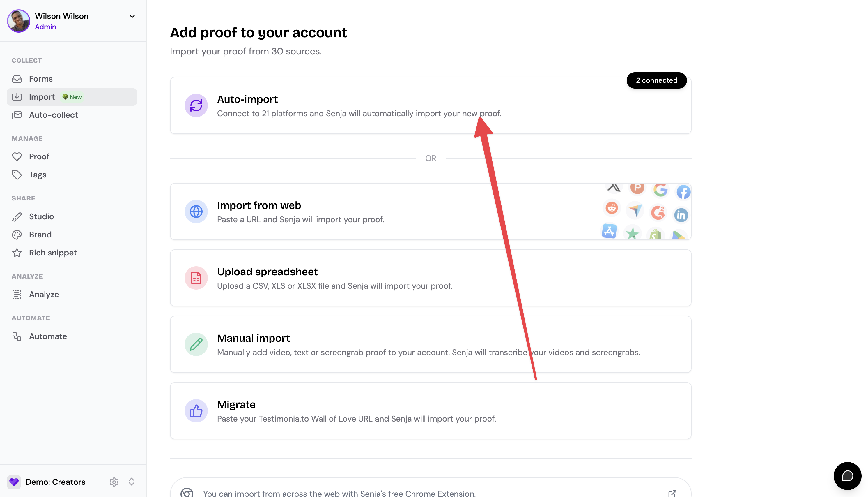
Task: Click the Proof heart icon
Action: (x=17, y=157)
